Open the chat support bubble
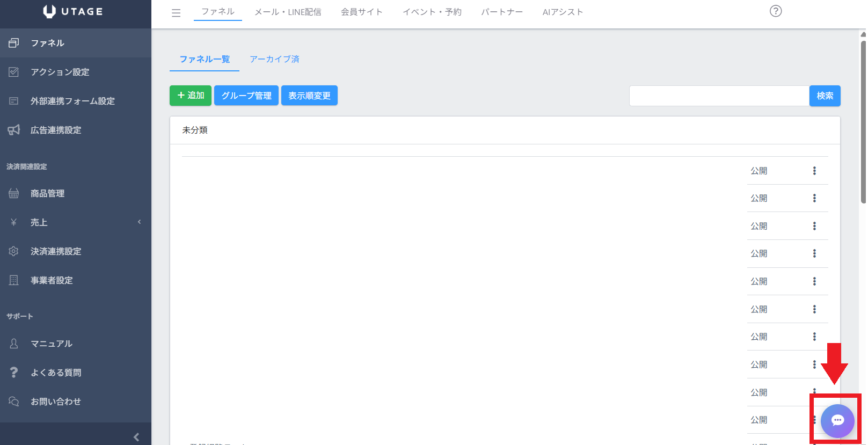868x445 pixels. [837, 420]
